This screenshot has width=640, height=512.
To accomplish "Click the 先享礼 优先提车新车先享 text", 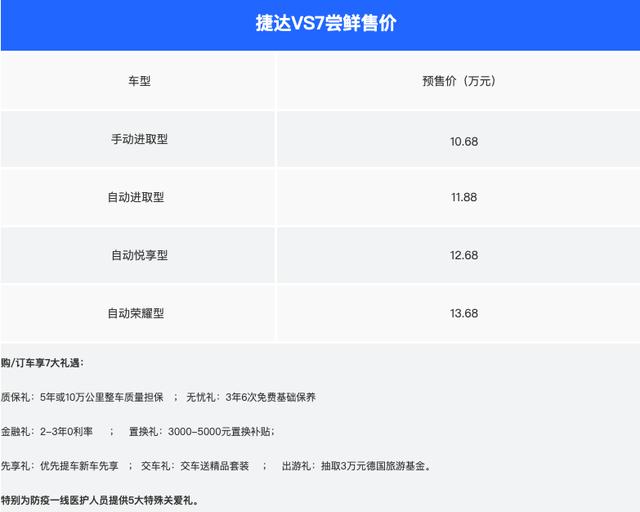I will pos(59,465).
